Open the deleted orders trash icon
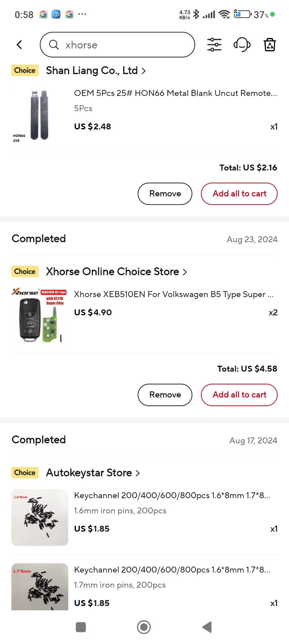 tap(270, 45)
